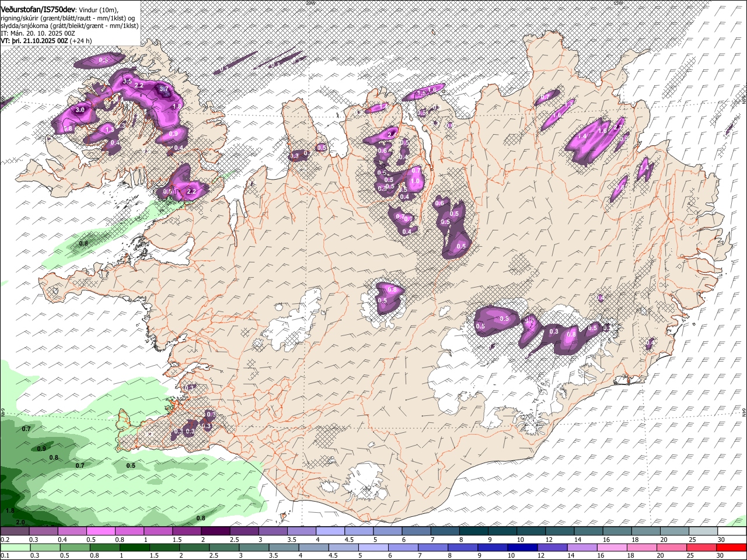Select upper legend swatch between 25 and 30
This screenshot has height=560, width=747.
(x=703, y=531)
